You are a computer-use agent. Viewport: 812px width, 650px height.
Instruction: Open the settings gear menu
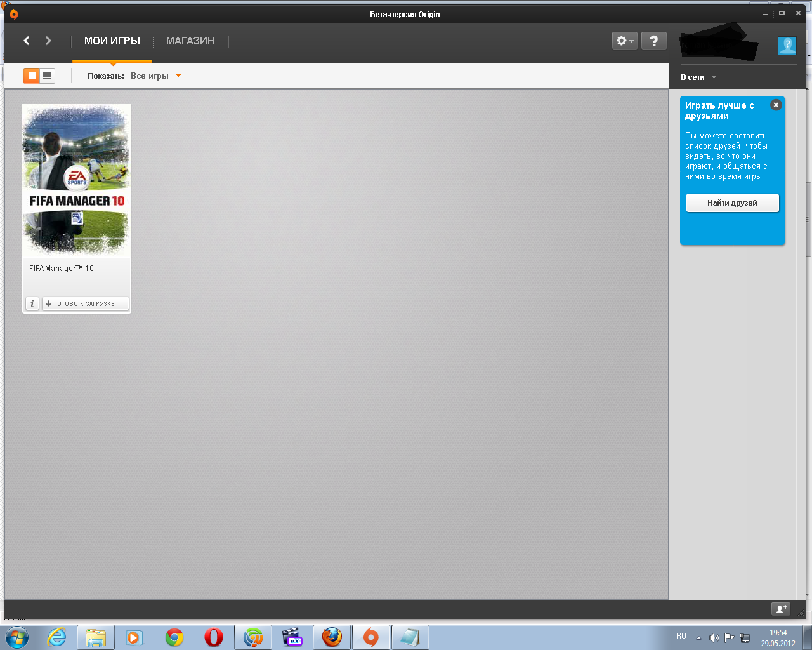[624, 41]
